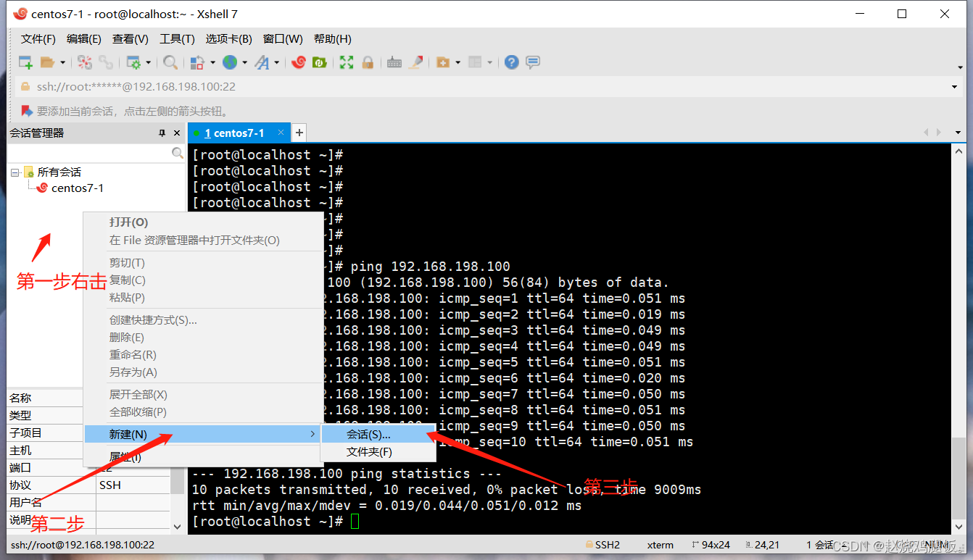973x560 pixels.
Task: Click the session search magnifier icon
Action: coord(178,153)
